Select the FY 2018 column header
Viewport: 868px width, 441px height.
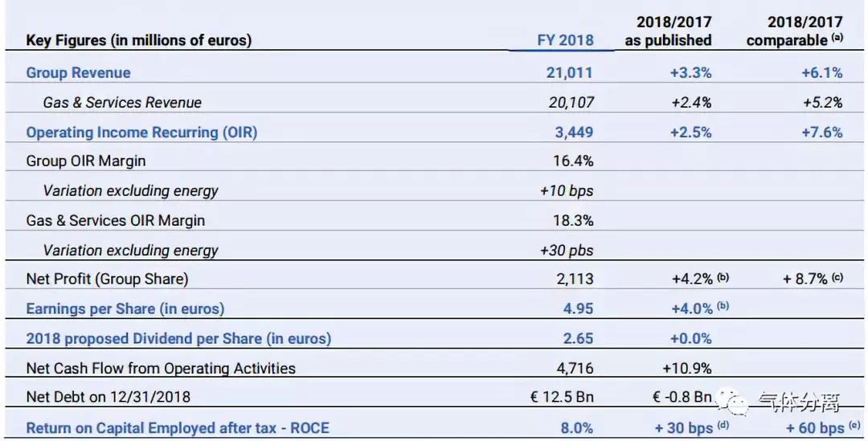click(565, 39)
